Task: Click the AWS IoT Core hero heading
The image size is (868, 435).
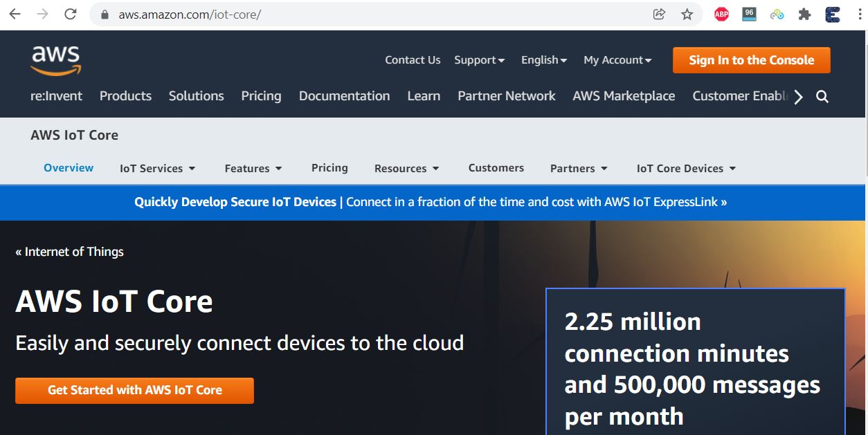Action: [114, 302]
